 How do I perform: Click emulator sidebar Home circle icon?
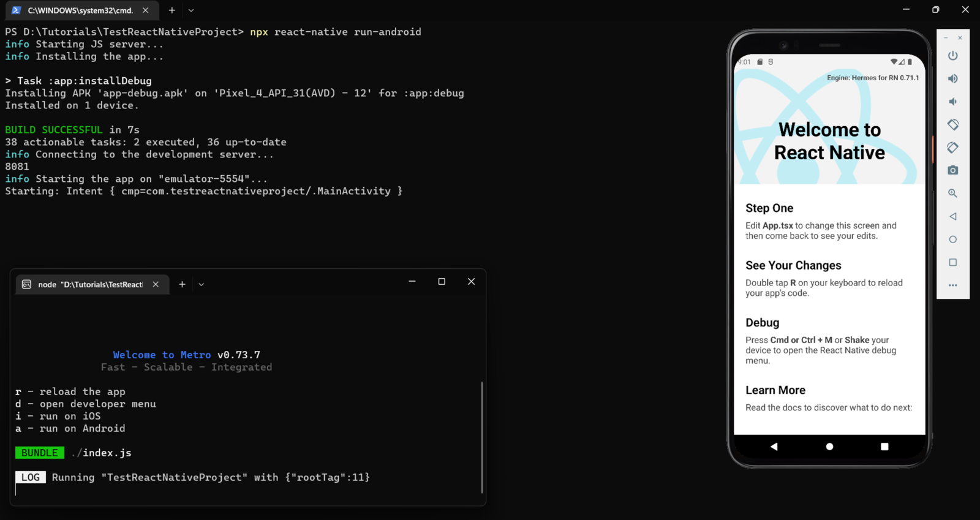point(952,239)
